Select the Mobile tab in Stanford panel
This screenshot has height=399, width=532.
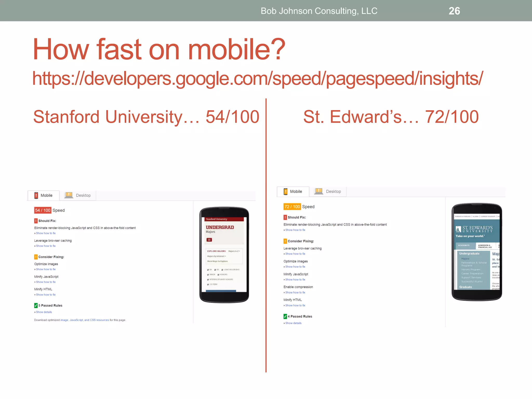[44, 195]
